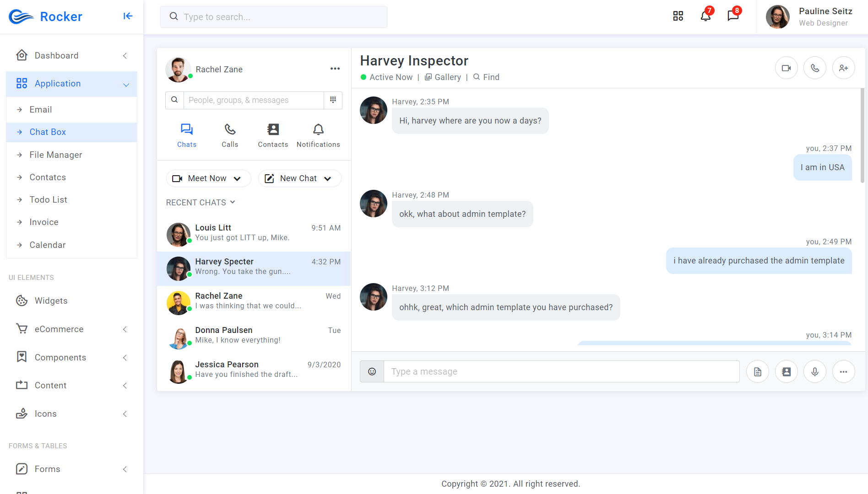This screenshot has height=494, width=868.
Task: Attach a file using document icon
Action: pyautogui.click(x=758, y=371)
